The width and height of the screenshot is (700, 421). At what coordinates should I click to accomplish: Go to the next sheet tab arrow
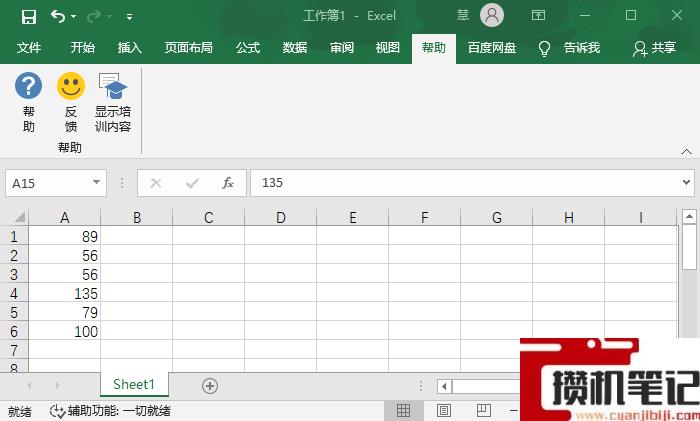(58, 385)
